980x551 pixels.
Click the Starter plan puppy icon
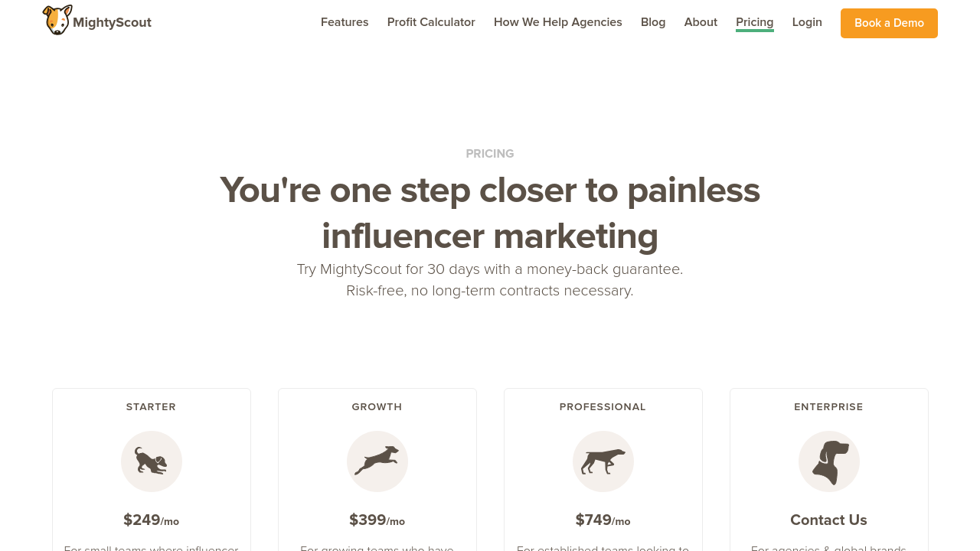point(152,461)
